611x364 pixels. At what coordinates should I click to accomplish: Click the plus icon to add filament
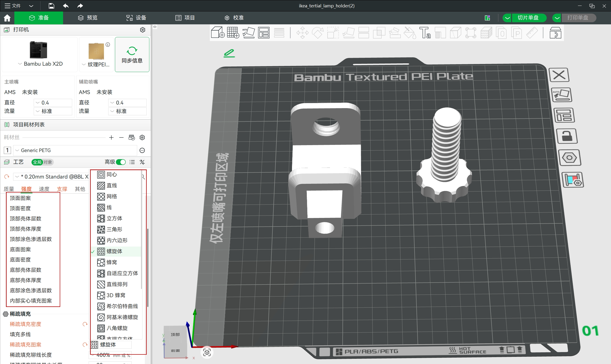coord(111,137)
